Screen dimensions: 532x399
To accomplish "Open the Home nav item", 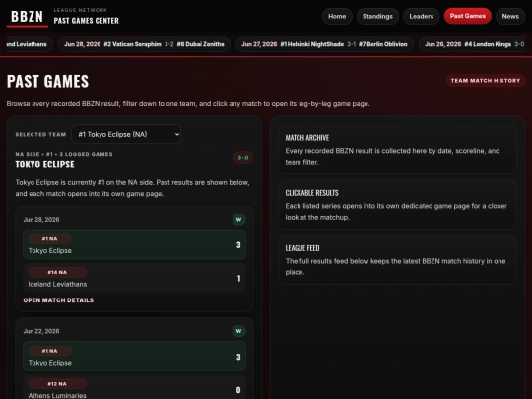I will [337, 17].
